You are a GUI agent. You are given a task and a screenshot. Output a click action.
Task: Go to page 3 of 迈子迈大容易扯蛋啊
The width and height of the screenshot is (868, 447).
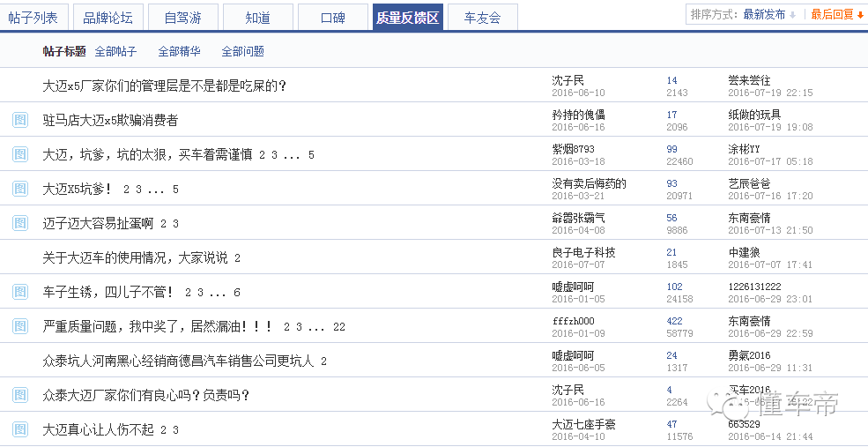tap(175, 224)
